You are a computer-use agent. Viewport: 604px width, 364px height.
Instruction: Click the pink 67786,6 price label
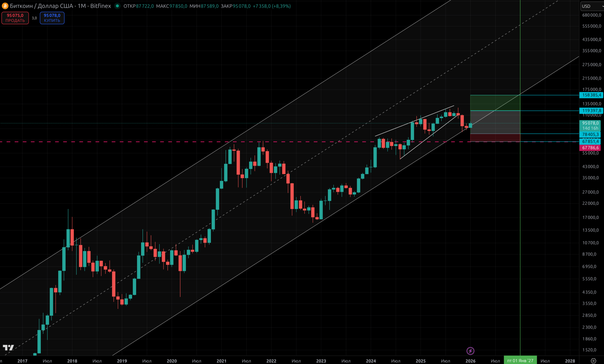click(590, 148)
